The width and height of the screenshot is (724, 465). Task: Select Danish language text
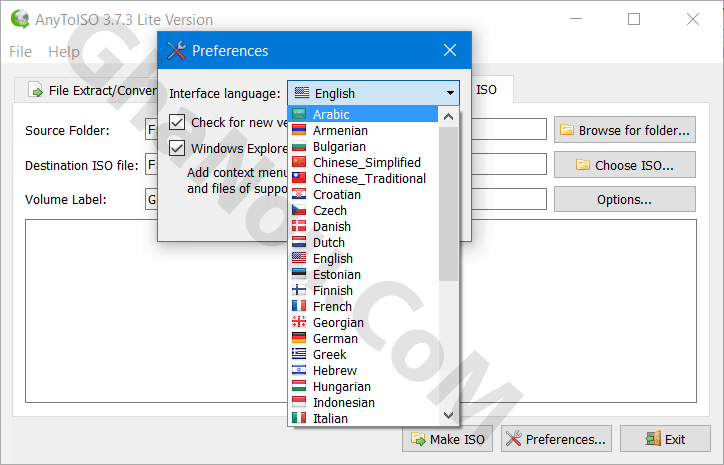click(332, 226)
